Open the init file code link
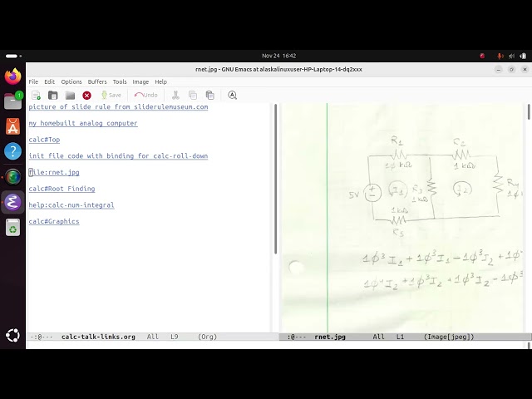 coord(118,155)
